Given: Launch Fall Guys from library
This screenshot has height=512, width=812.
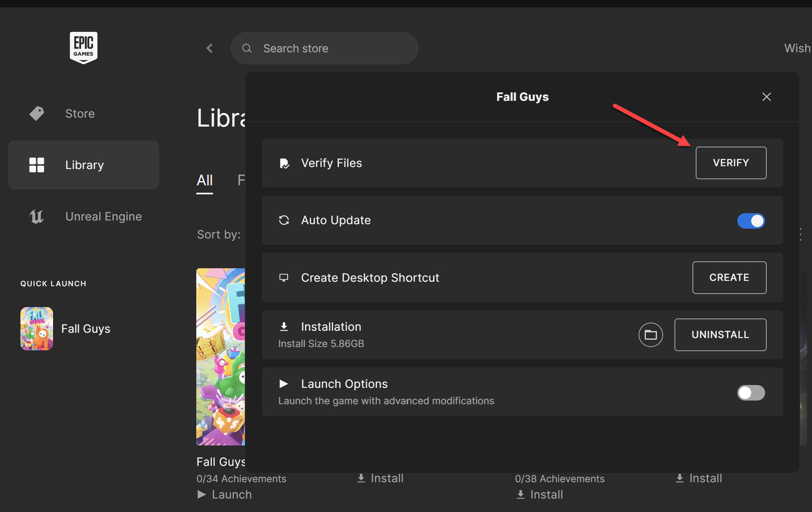Looking at the screenshot, I should point(224,494).
